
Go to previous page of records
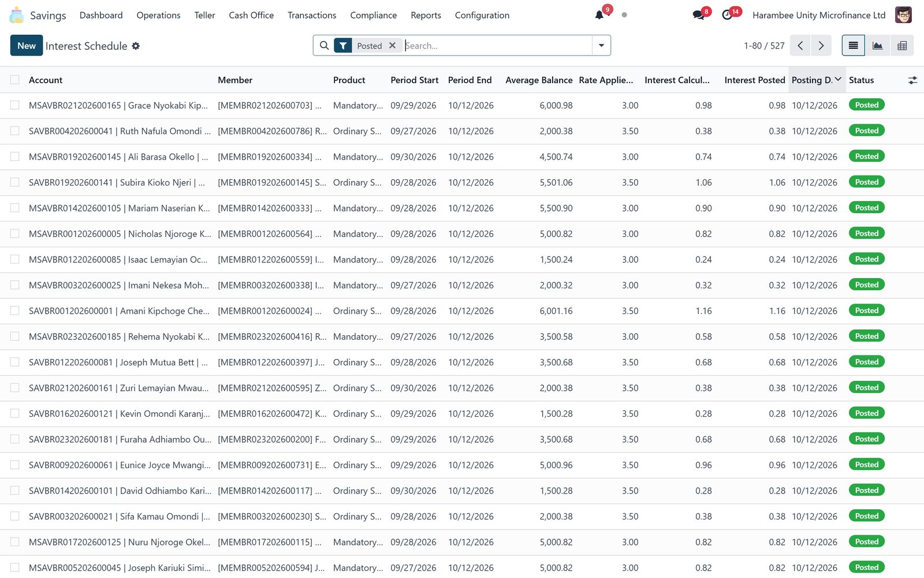(800, 46)
